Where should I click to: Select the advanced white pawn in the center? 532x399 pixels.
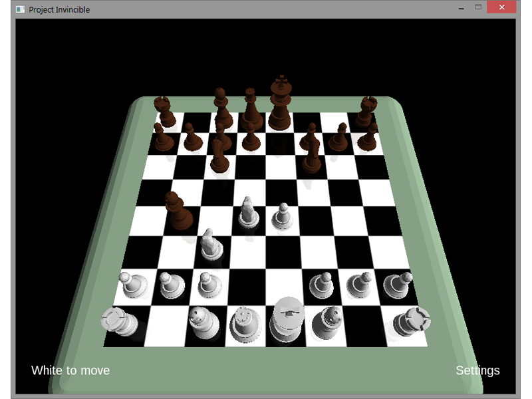tap(283, 217)
